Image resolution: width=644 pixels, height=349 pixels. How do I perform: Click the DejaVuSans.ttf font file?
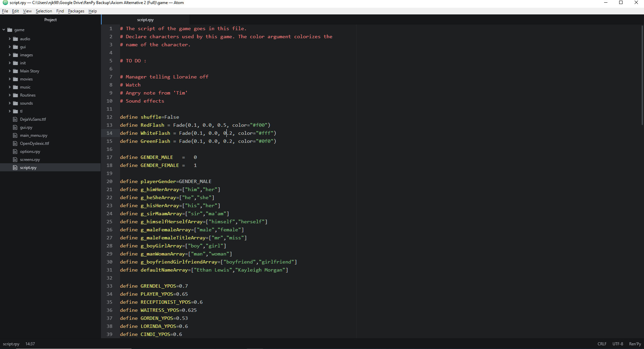[33, 119]
